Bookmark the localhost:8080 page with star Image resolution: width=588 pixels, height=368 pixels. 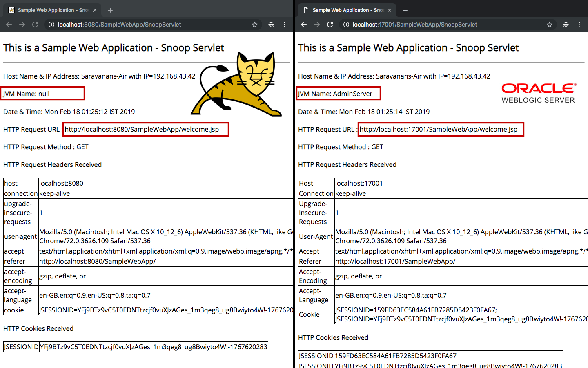pyautogui.click(x=255, y=25)
